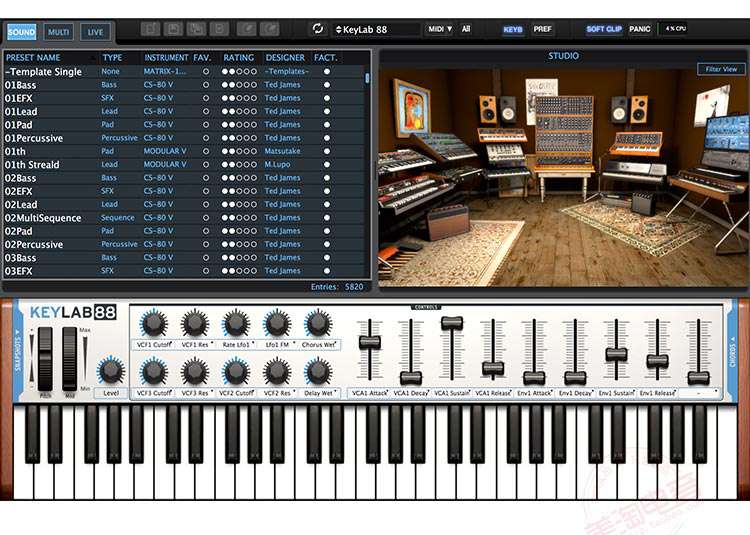750x535 pixels.
Task: Click the MIDI refresh/sync icon
Action: 318,29
